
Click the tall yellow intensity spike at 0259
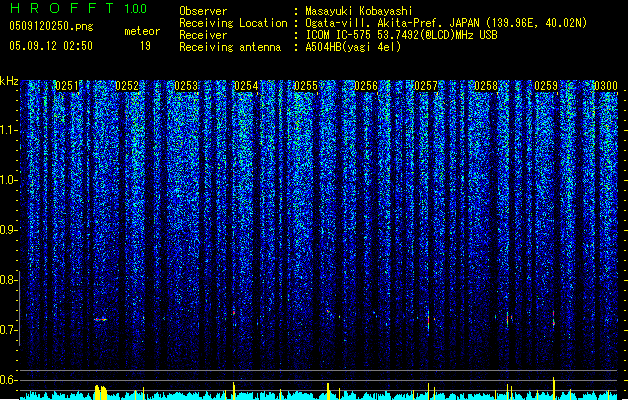pyautogui.click(x=554, y=388)
